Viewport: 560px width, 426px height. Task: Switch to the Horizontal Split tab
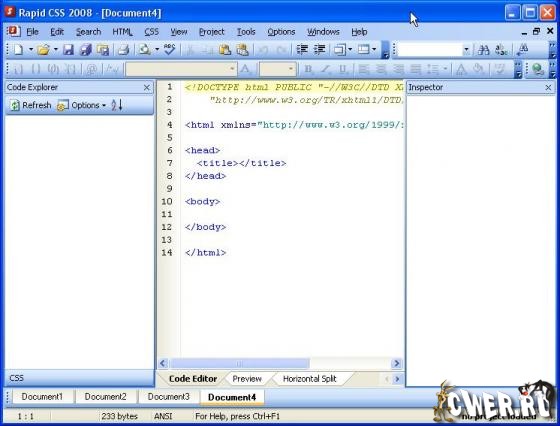coord(309,379)
